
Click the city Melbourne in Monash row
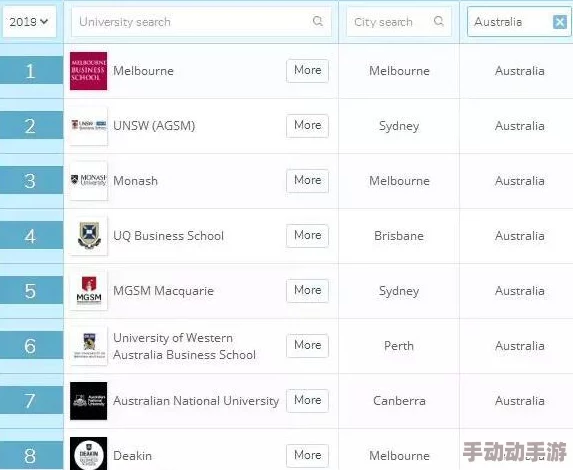pos(399,181)
